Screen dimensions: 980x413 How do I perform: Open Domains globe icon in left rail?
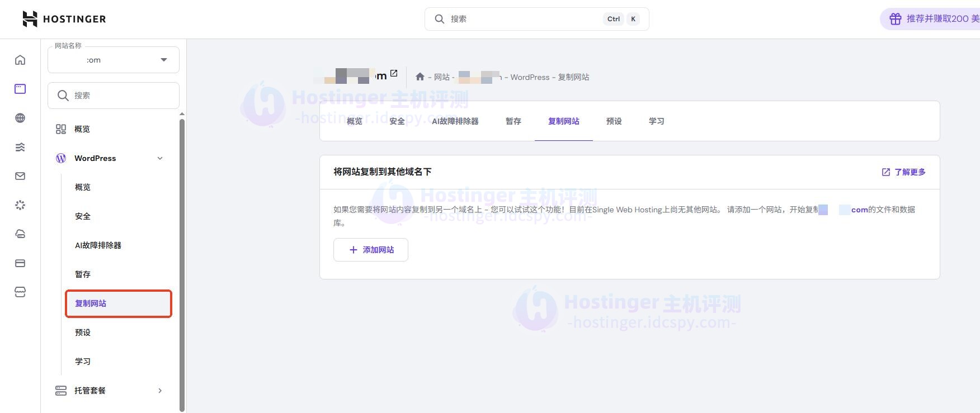point(20,118)
